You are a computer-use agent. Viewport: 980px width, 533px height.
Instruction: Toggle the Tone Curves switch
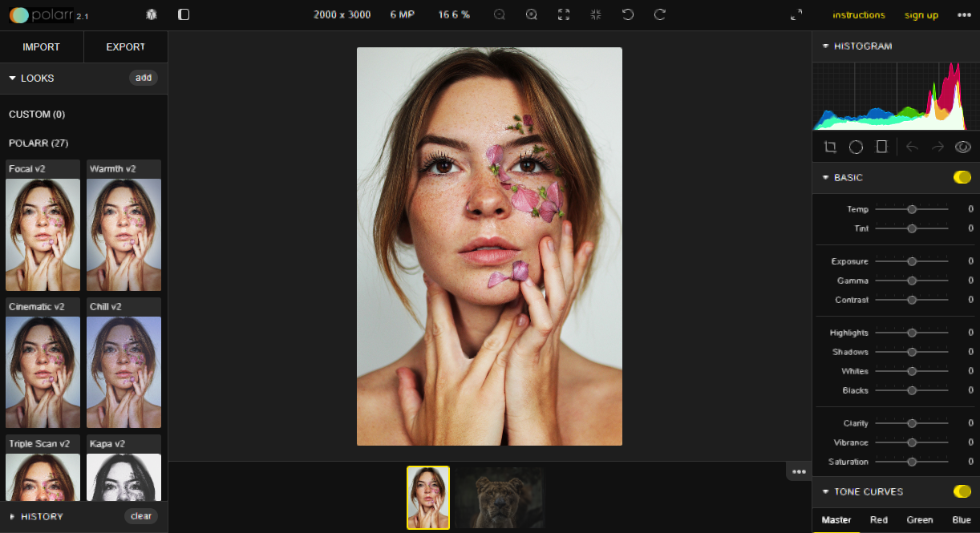click(962, 491)
